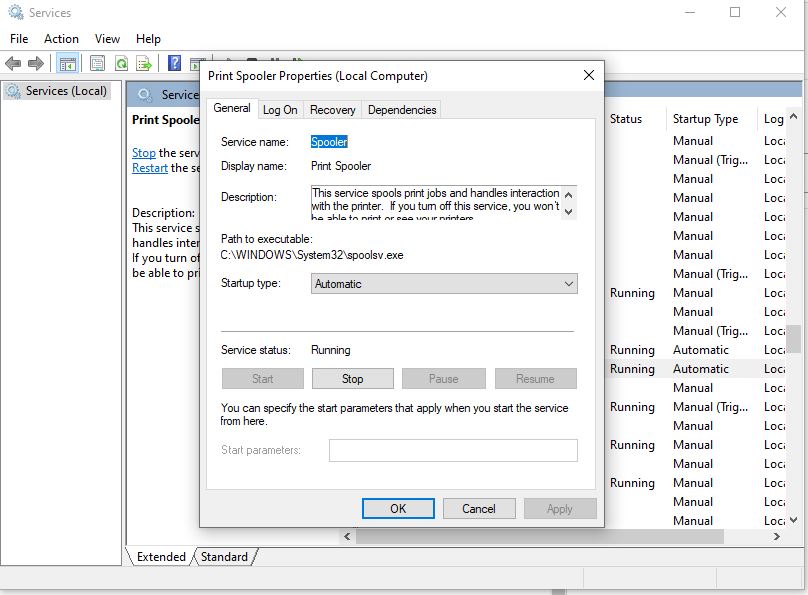Stop the Print Spooler service
This screenshot has width=808, height=595.
click(352, 379)
